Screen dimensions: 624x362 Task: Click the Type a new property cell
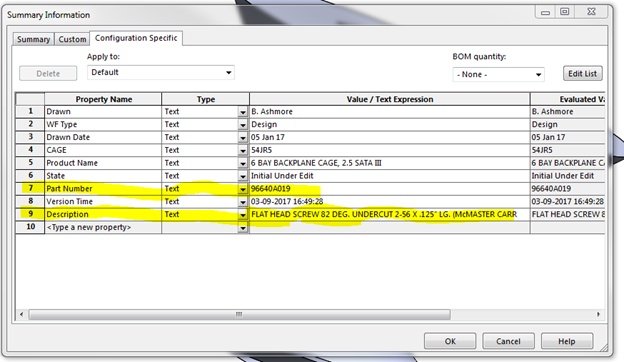pos(103,227)
